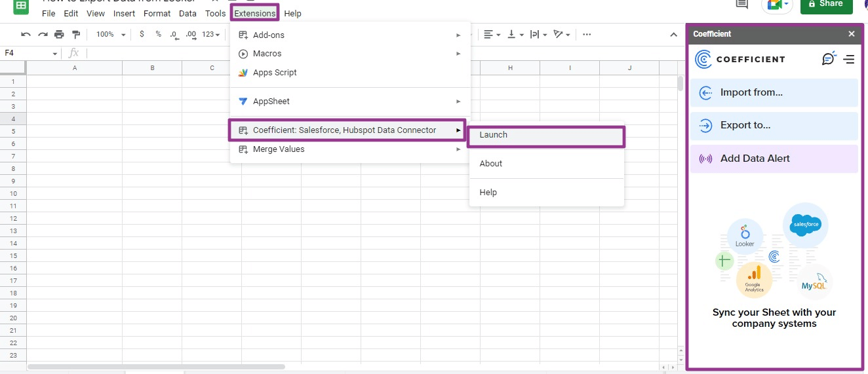Expand the AppSheet submenu
This screenshot has width=868, height=374.
tap(350, 102)
